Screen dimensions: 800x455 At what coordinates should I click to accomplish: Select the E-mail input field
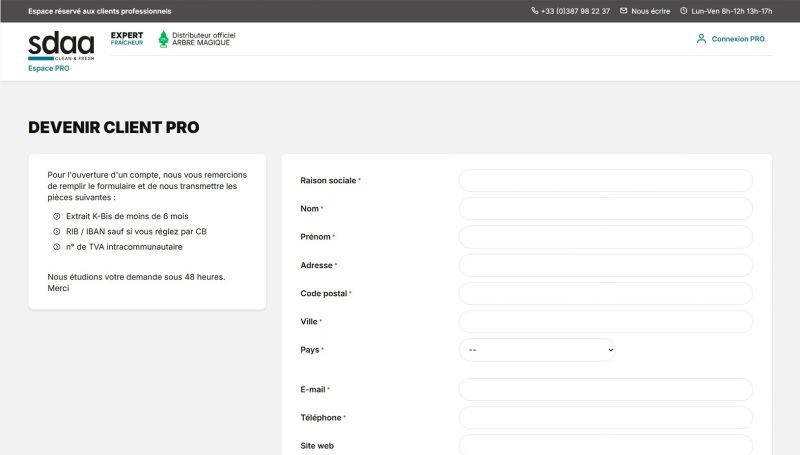click(605, 389)
